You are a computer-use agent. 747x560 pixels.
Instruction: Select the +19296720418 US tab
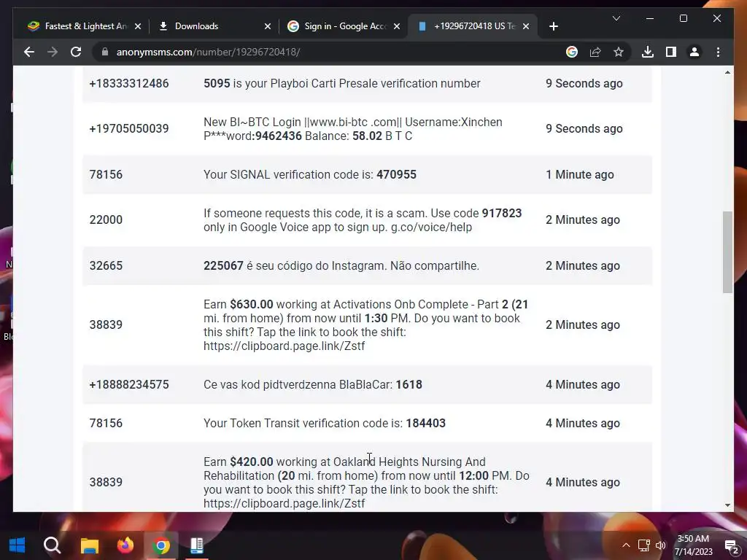click(473, 26)
